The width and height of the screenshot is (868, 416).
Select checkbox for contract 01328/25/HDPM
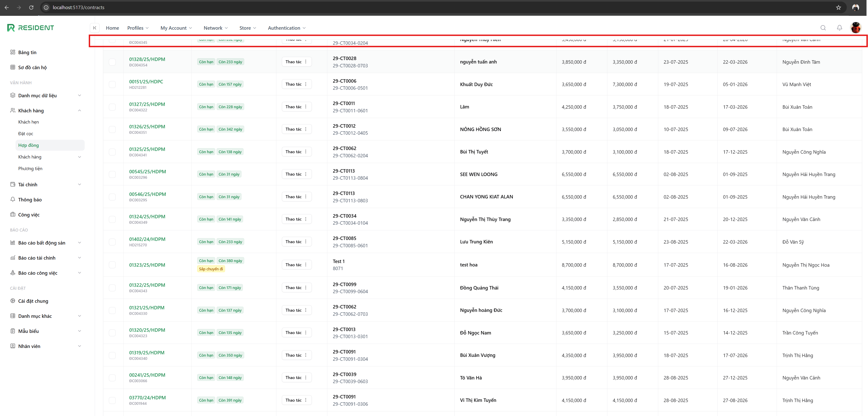point(112,62)
